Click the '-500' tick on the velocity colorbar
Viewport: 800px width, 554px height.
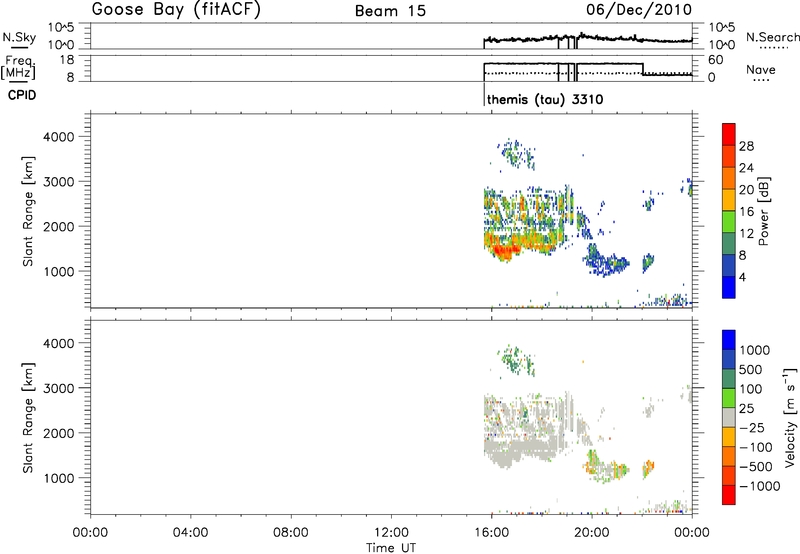(756, 467)
